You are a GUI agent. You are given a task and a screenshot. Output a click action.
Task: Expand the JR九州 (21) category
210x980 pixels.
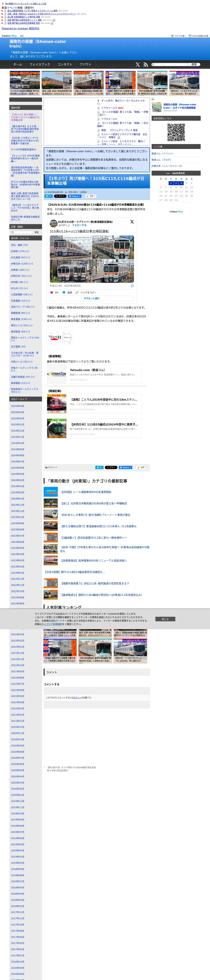(x=26, y=288)
